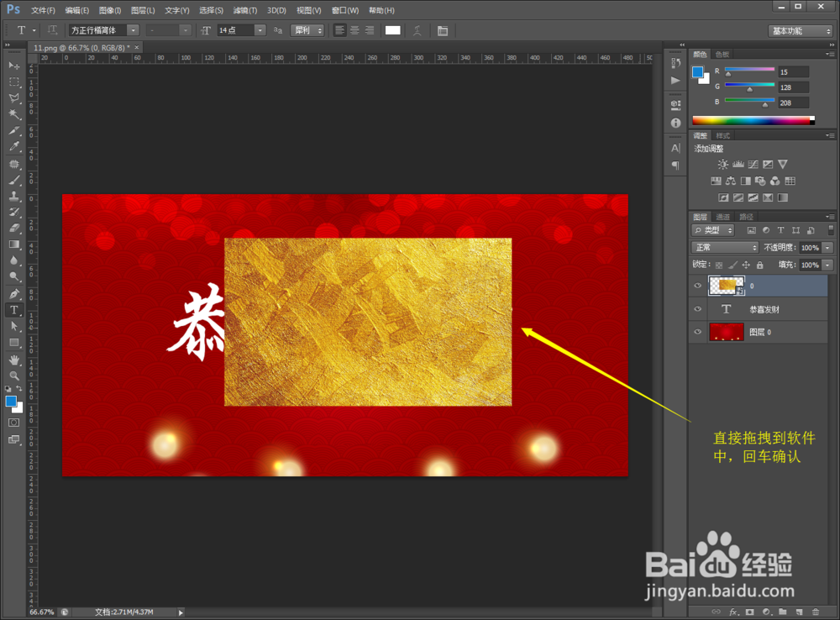Viewport: 840px width, 620px height.
Task: Click the foreground color in Color panel
Action: (x=697, y=71)
